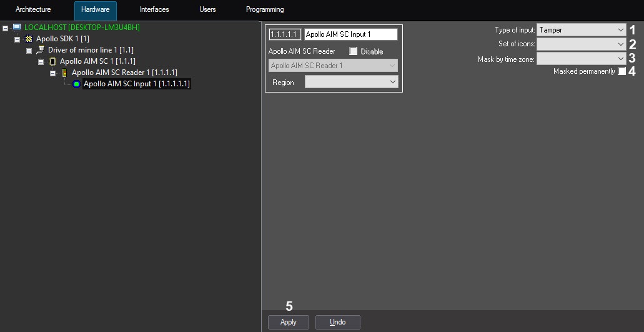Click the Type of input label
This screenshot has height=332, width=644.
point(515,30)
